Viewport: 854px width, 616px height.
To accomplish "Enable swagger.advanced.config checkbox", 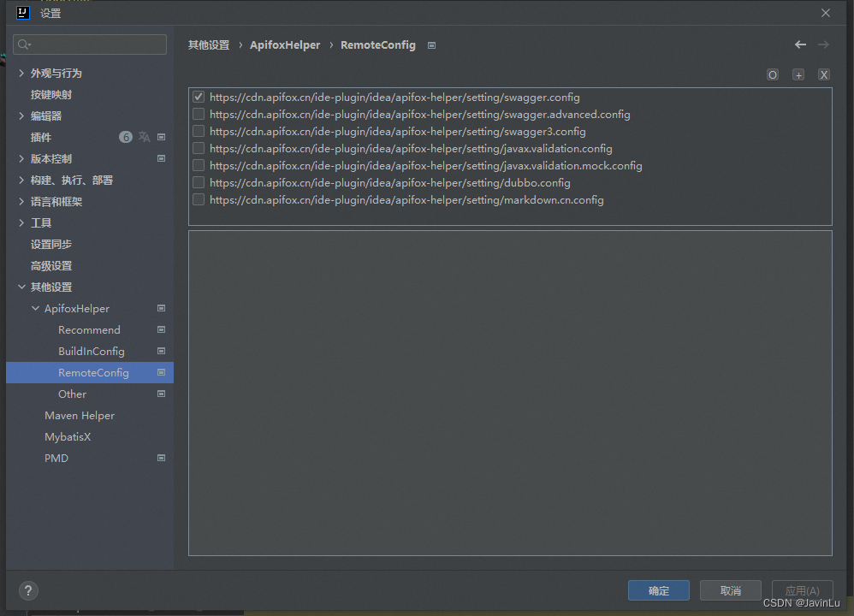I will pyautogui.click(x=199, y=114).
